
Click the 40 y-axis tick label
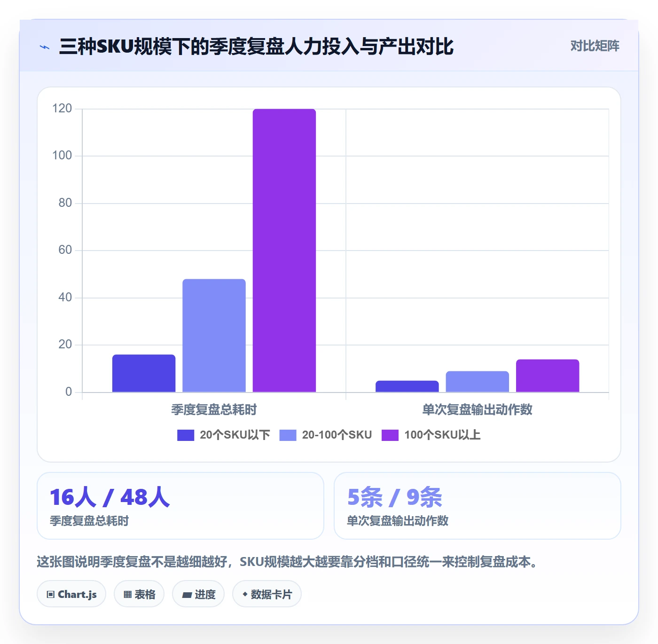tap(65, 298)
